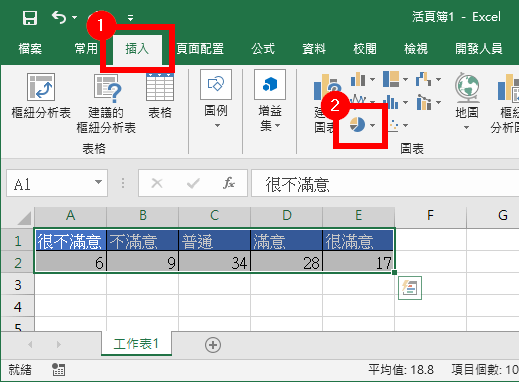
Task: Expand the pie chart dropdown arrow
Action: click(372, 126)
